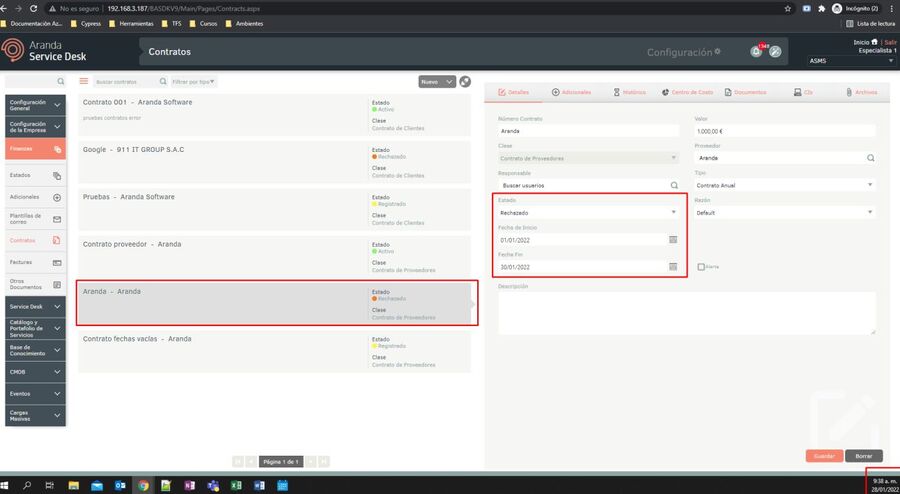Reload the page in the browser
900x494 pixels.
[33, 9]
